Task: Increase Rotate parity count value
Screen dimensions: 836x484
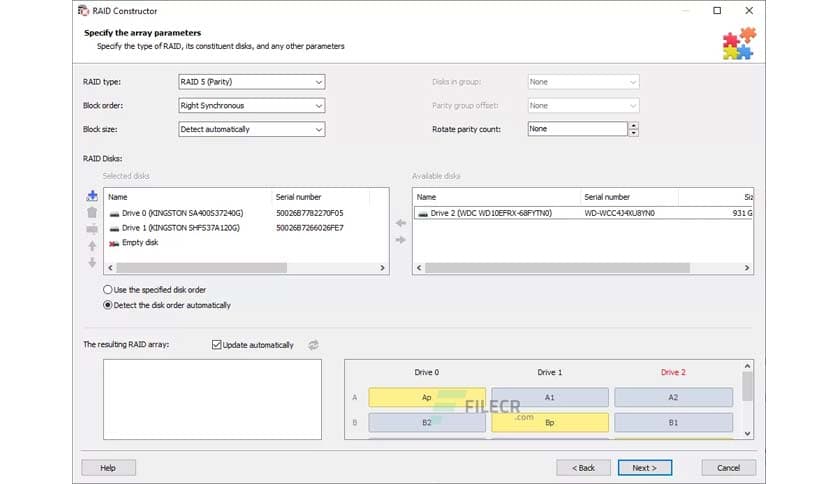Action: (x=633, y=125)
